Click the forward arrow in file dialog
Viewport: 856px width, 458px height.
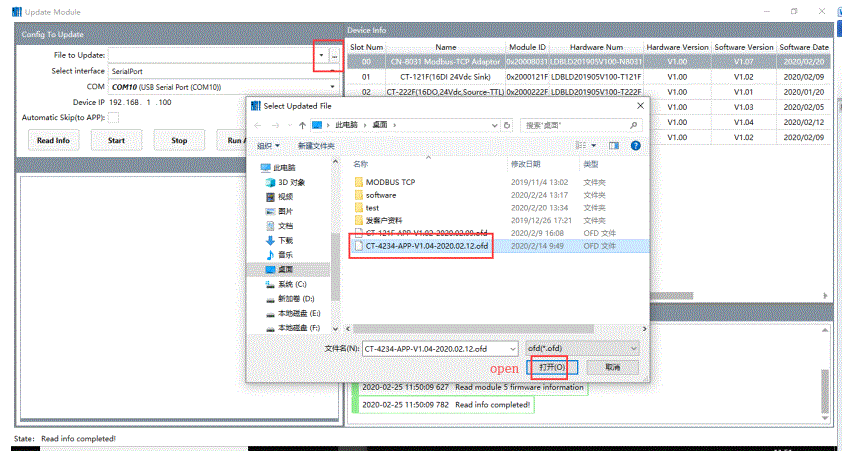(275, 126)
